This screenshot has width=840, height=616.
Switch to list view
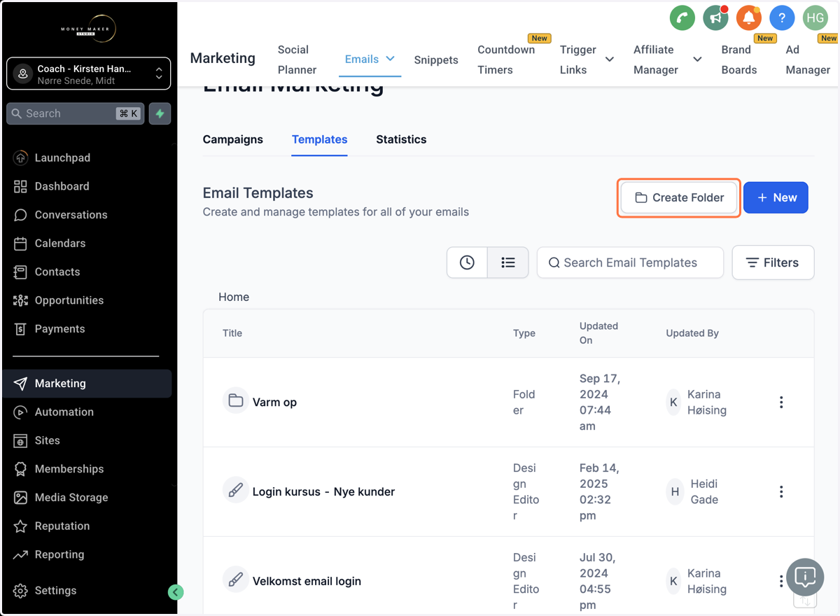508,262
